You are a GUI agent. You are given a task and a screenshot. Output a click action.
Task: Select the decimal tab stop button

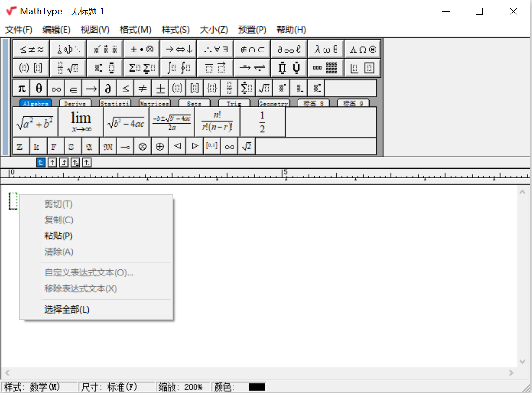tap(87, 163)
